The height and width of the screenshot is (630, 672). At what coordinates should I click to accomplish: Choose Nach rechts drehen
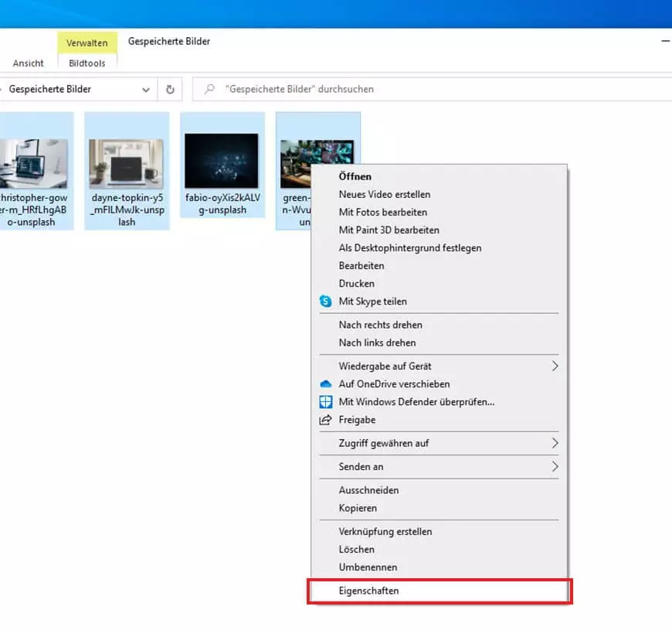(380, 325)
